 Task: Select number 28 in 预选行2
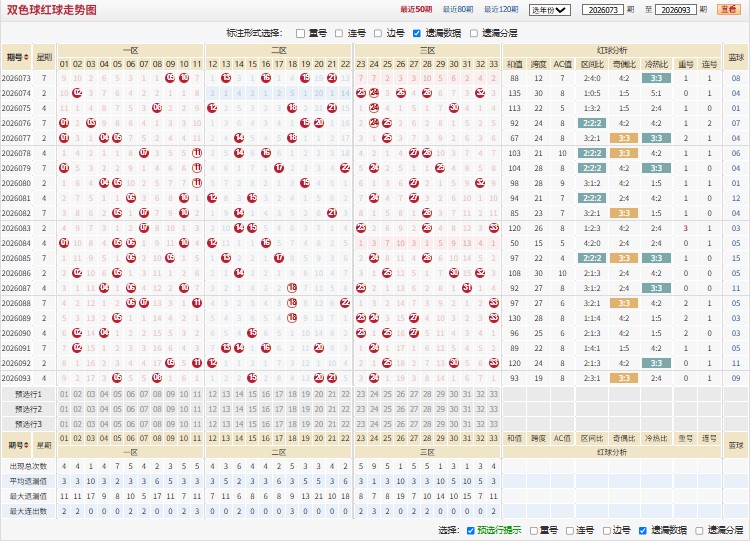427,409
